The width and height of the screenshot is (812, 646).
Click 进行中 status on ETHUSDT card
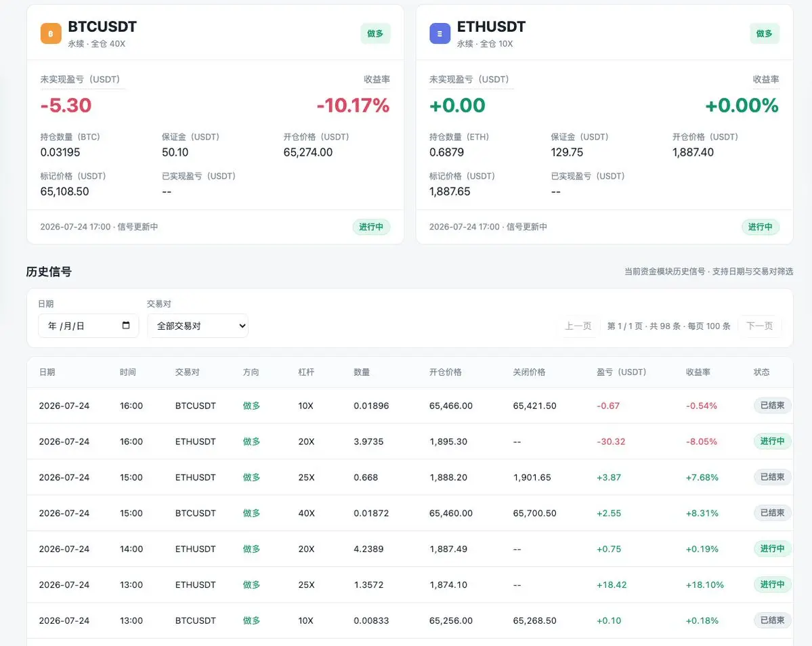point(761,227)
